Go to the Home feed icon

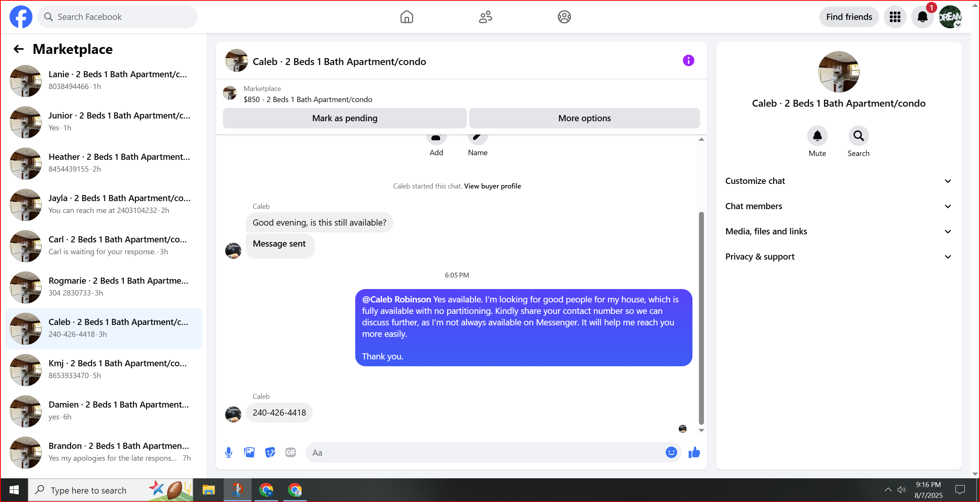pyautogui.click(x=406, y=17)
